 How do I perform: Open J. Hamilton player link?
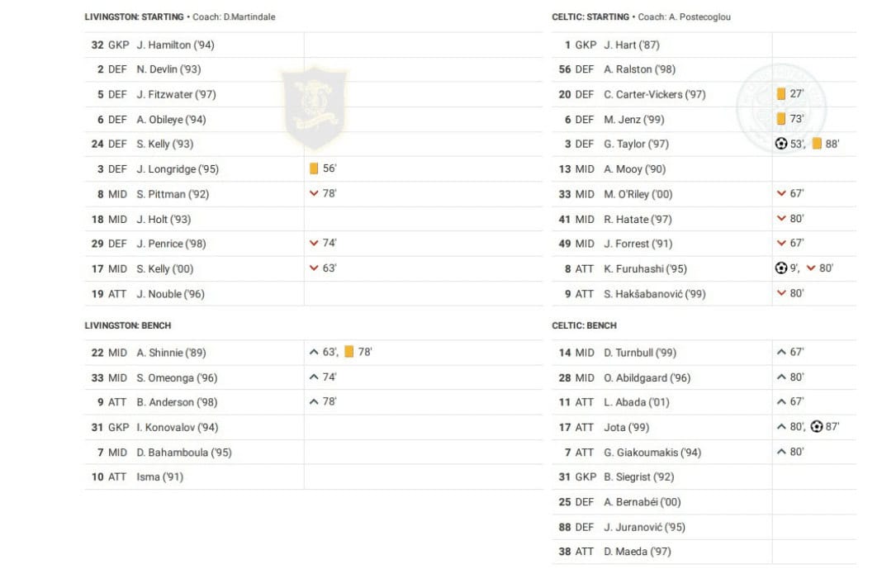pyautogui.click(x=175, y=45)
